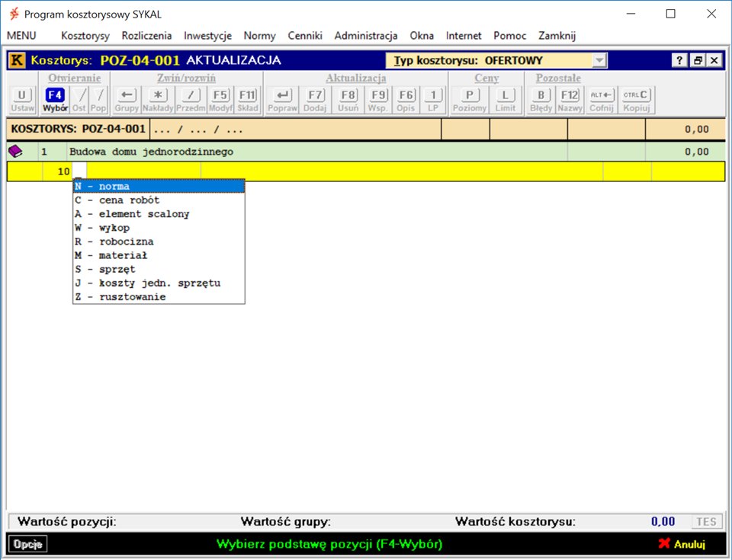Select R - robocizna option
732x560 pixels.
[159, 242]
